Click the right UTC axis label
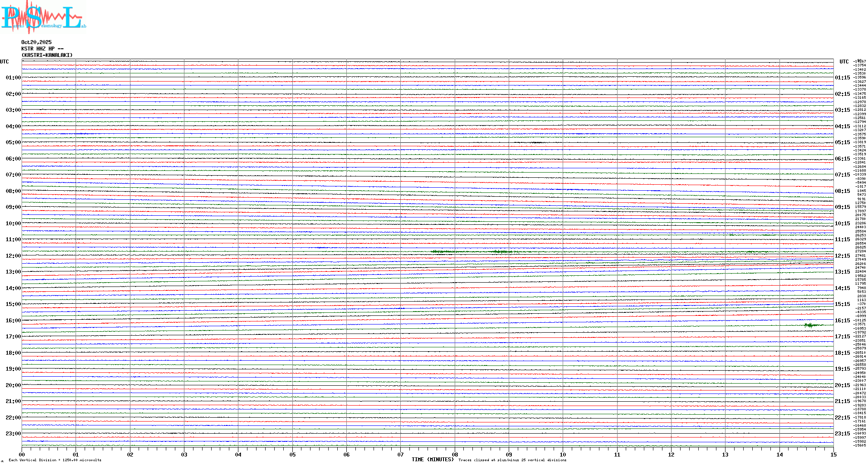 tap(844, 62)
